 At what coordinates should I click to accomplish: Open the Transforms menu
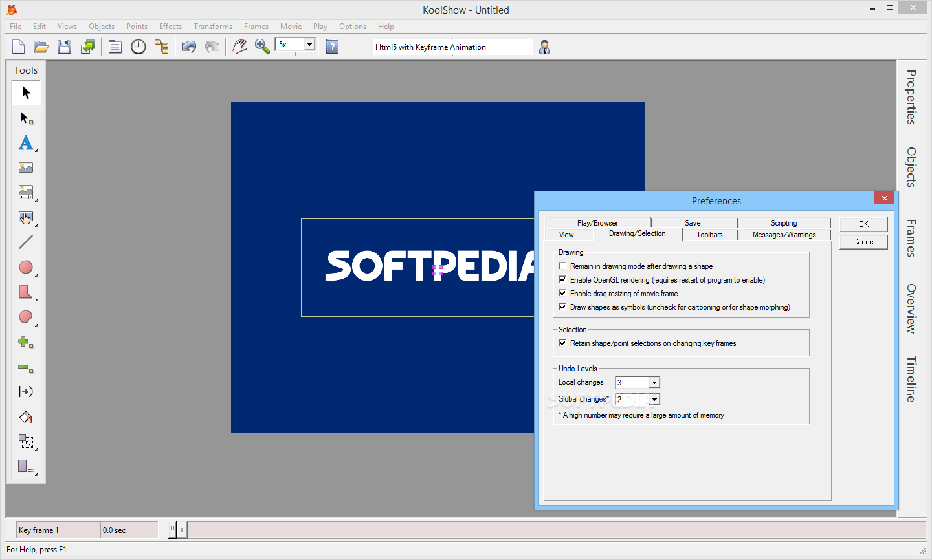(x=213, y=27)
